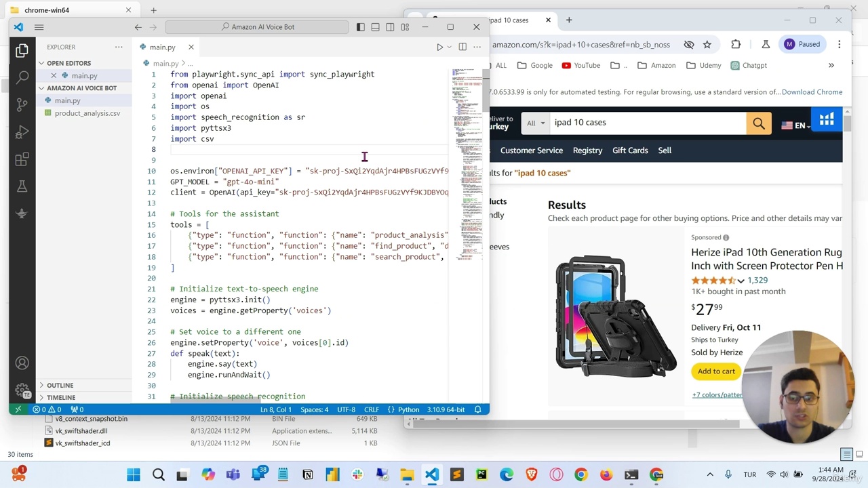This screenshot has height=488, width=868.
Task: Open Source Control view in VS Code
Action: pos(22,104)
